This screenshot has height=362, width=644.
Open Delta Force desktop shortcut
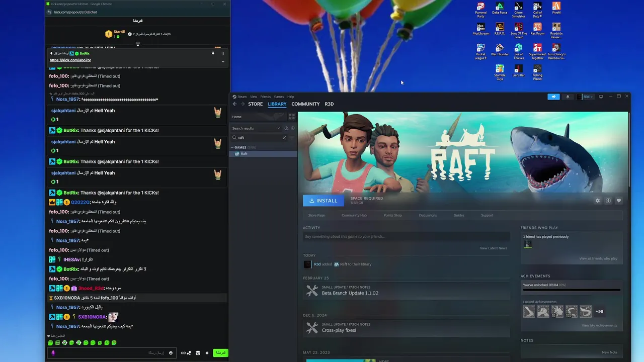pos(500,9)
